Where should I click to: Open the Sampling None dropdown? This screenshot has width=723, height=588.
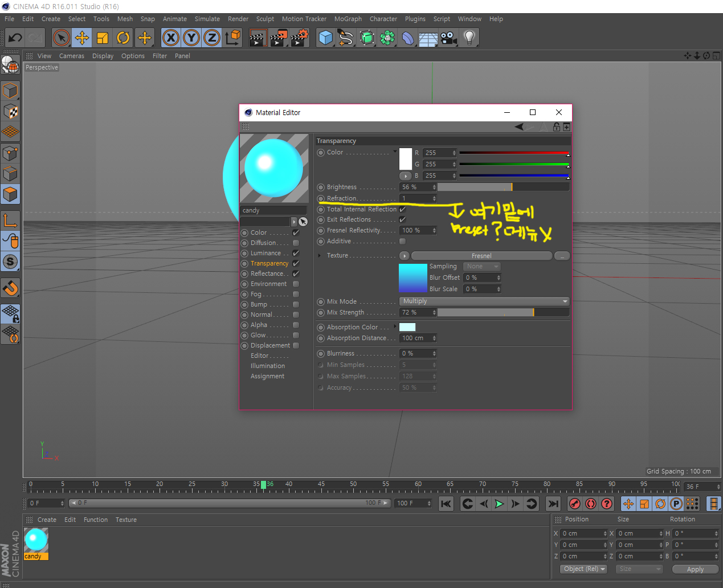[481, 266]
